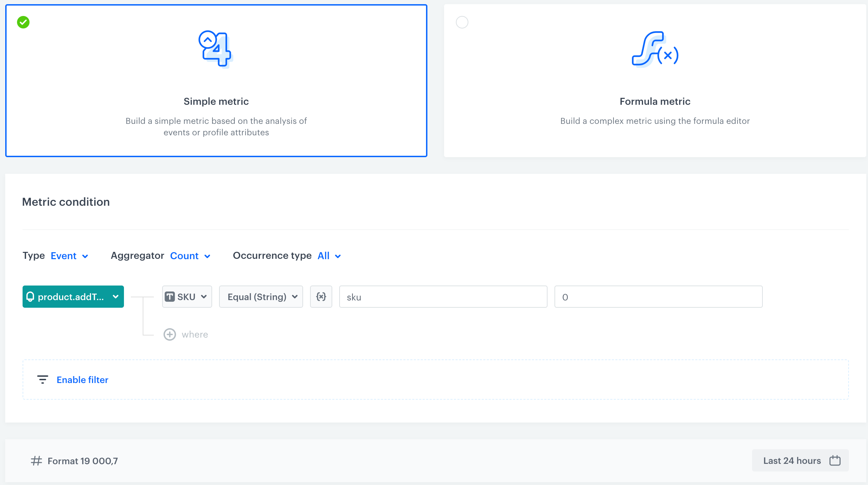Image resolution: width=868 pixels, height=485 pixels.
Task: Click the calendar icon on Last 24 hours button
Action: [835, 460]
